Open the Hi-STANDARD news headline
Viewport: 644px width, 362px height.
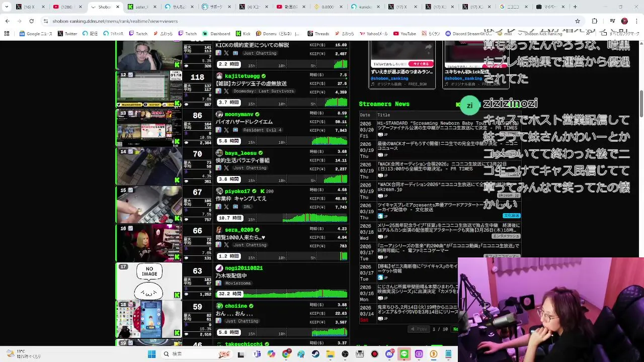point(447,125)
